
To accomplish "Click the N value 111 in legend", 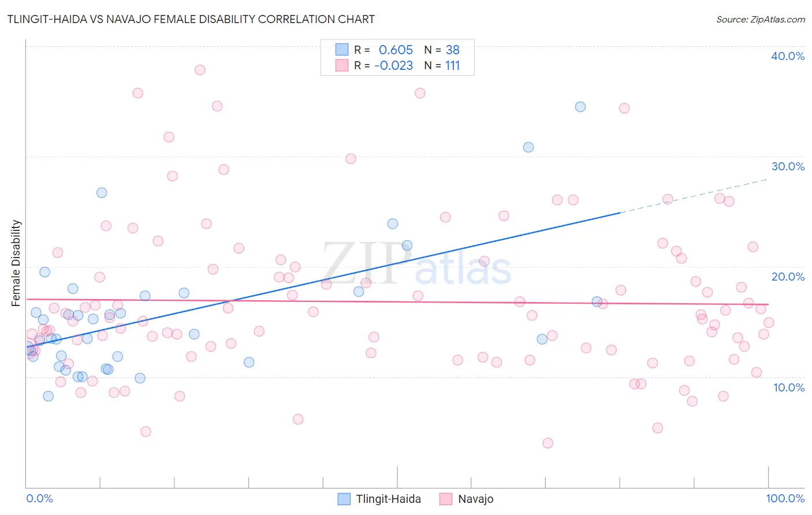I will pos(452,65).
